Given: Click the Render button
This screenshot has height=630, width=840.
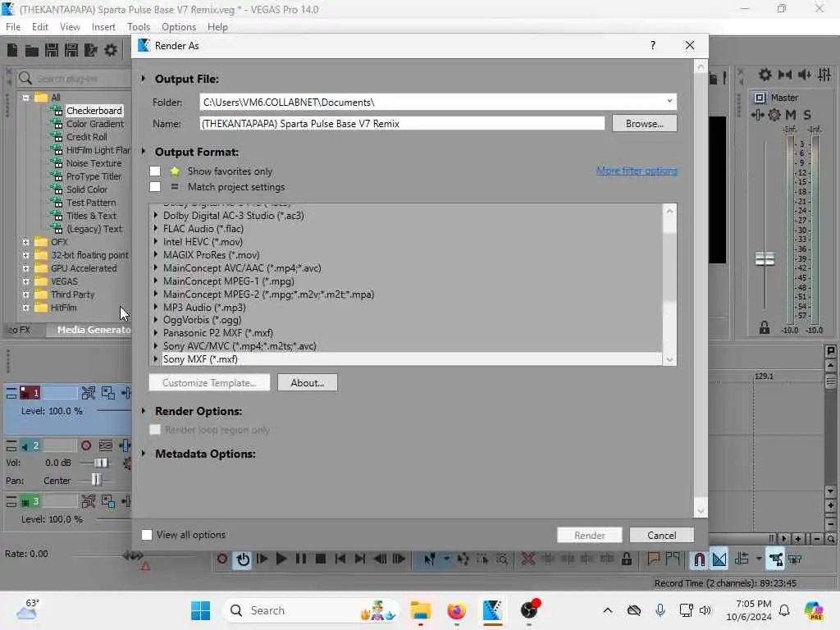Looking at the screenshot, I should tap(589, 535).
